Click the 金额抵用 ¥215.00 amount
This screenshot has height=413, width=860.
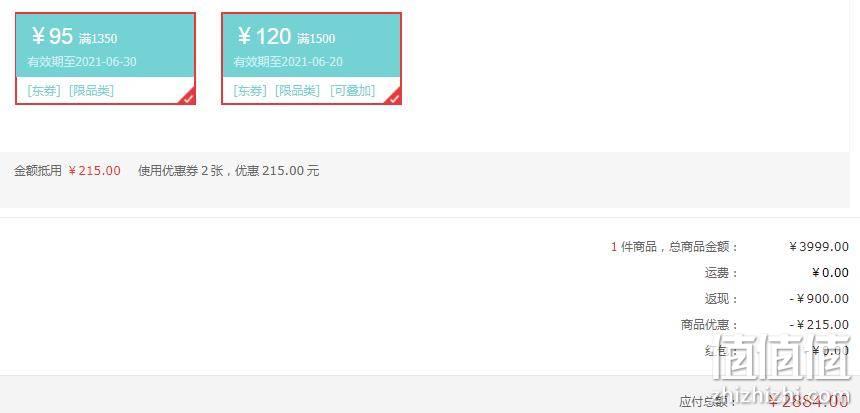94,171
